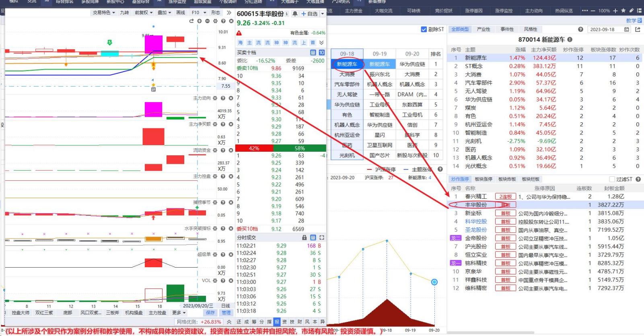The height and width of the screenshot is (336, 644).
Task: Open the dropdown arrow next to F10
Action: (205, 12)
